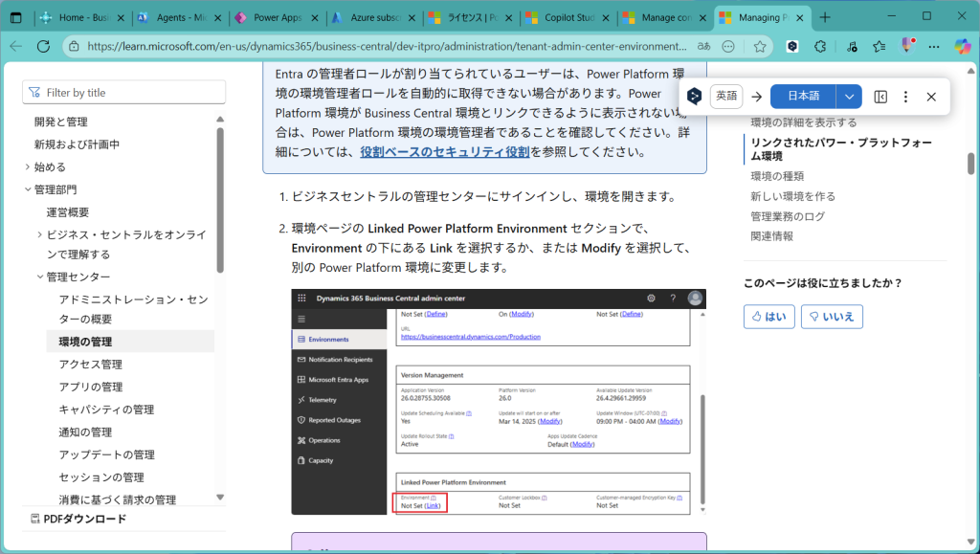Click the navigation pane scrollbar thumb

pos(220,200)
